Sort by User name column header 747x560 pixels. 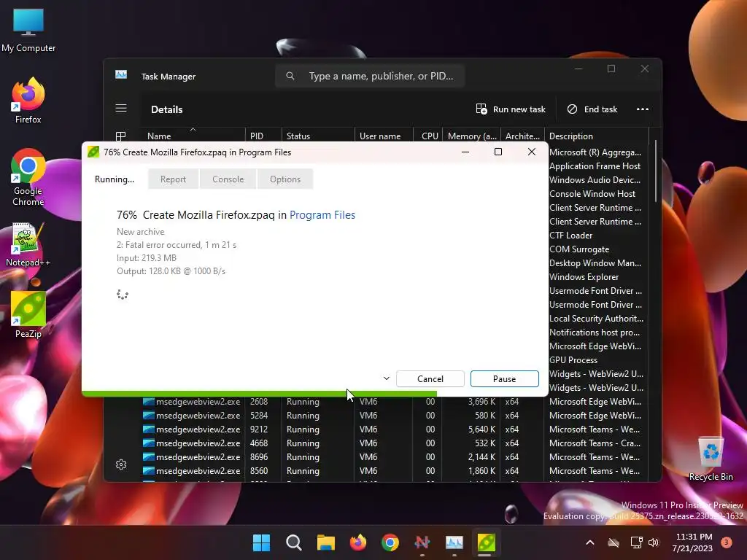[384, 136]
